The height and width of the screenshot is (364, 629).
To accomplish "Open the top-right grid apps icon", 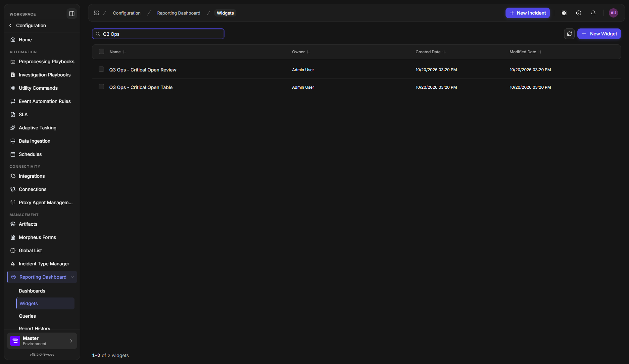I will tap(564, 13).
